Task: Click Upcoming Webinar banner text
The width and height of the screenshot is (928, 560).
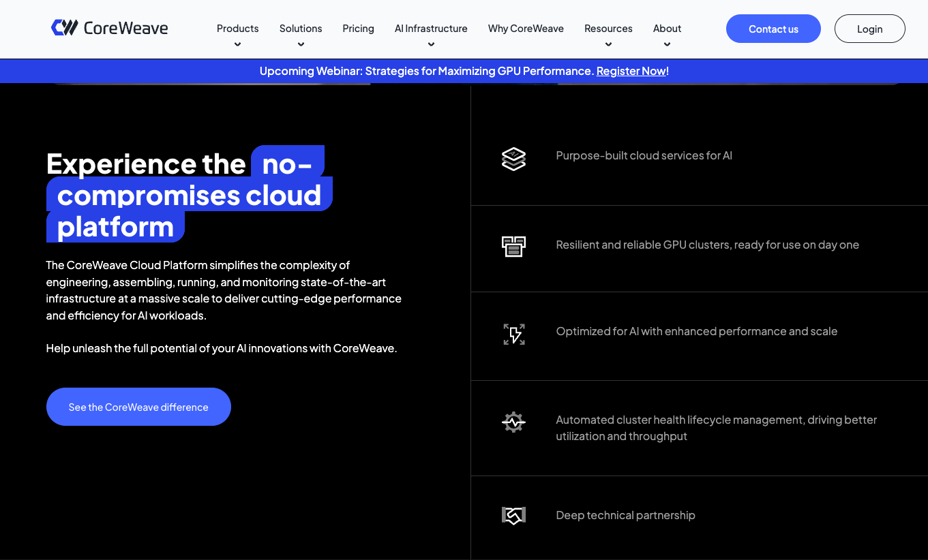Action: point(426,71)
